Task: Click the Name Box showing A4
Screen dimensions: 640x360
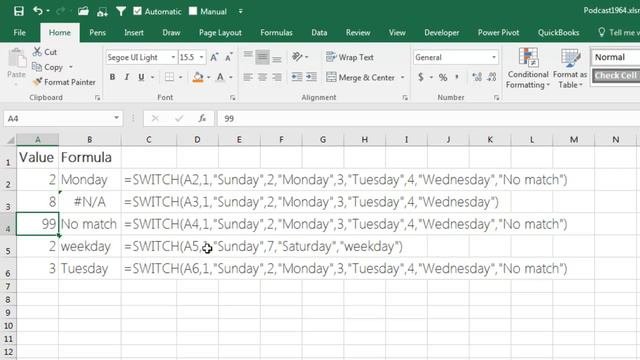Action: [63, 118]
